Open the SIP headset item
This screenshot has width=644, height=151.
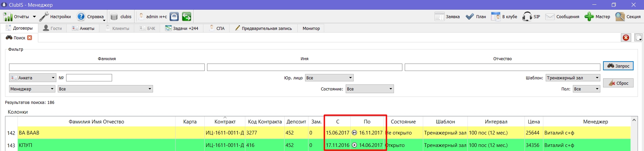click(531, 16)
